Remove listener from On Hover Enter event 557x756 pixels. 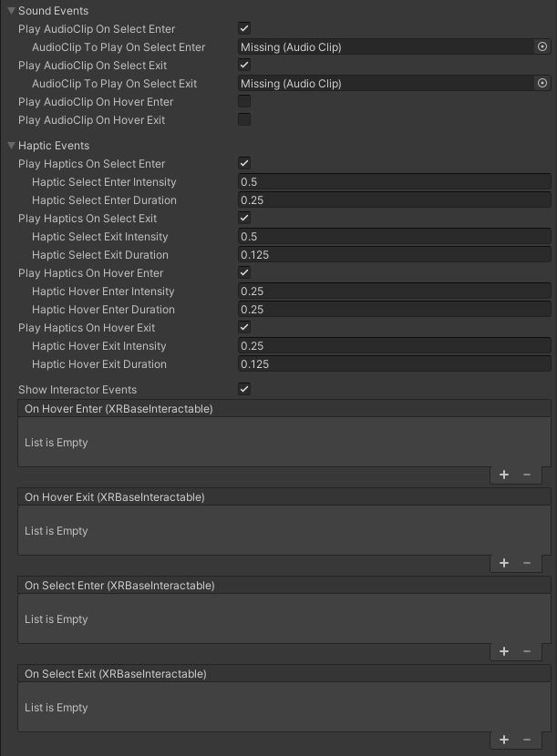coord(527,475)
